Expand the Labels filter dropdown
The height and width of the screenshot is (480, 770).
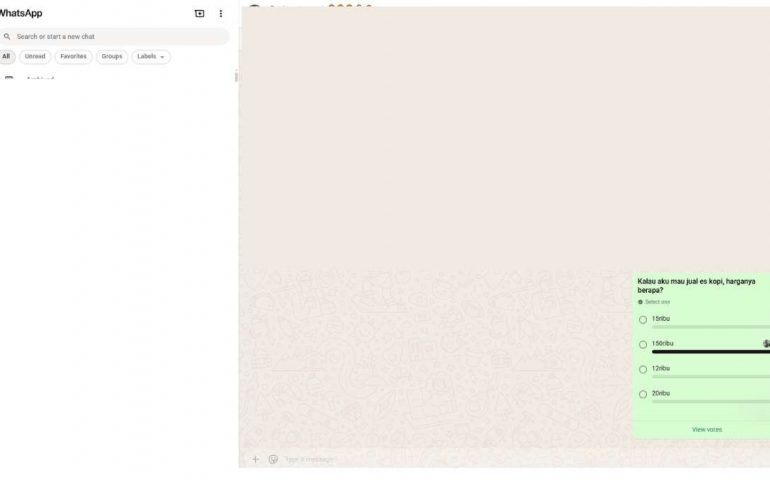pos(151,57)
